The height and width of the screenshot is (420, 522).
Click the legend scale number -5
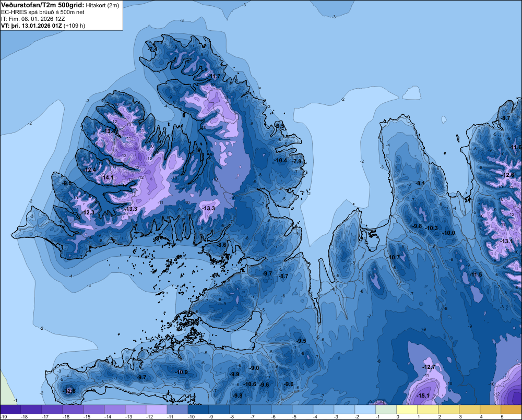(294, 417)
